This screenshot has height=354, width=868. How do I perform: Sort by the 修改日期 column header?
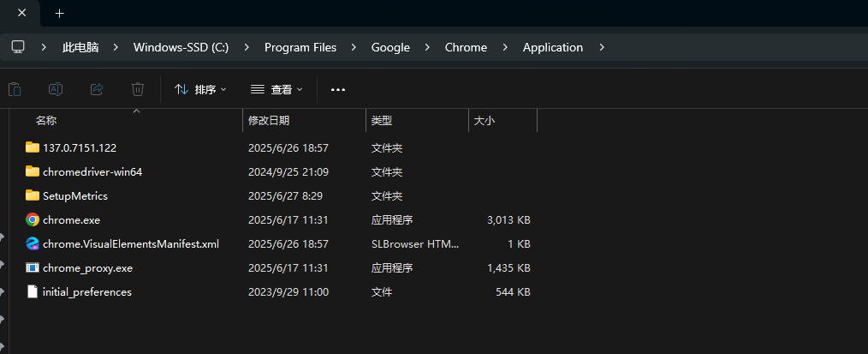coord(269,120)
